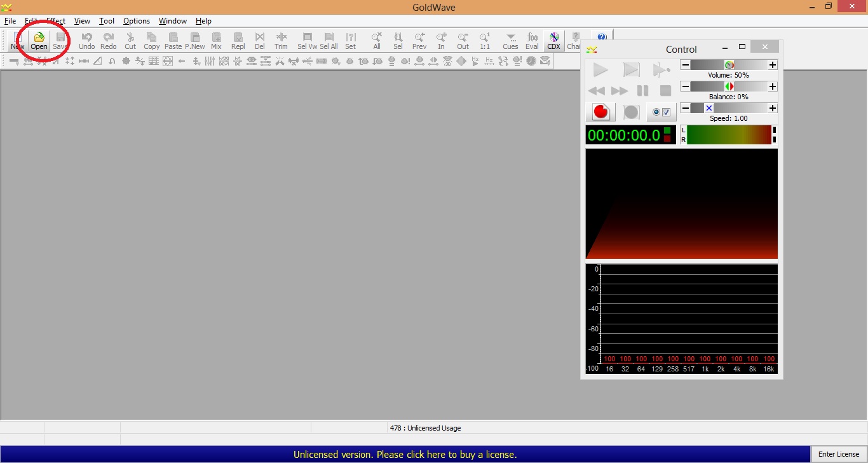The width and height of the screenshot is (868, 463).
Task: Click the Open file toolbar icon
Action: point(39,41)
